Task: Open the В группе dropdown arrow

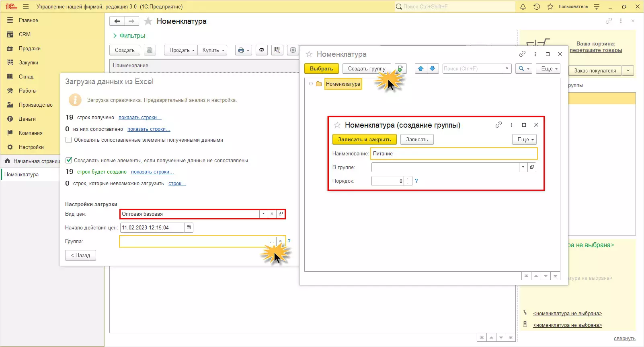Action: click(x=523, y=167)
